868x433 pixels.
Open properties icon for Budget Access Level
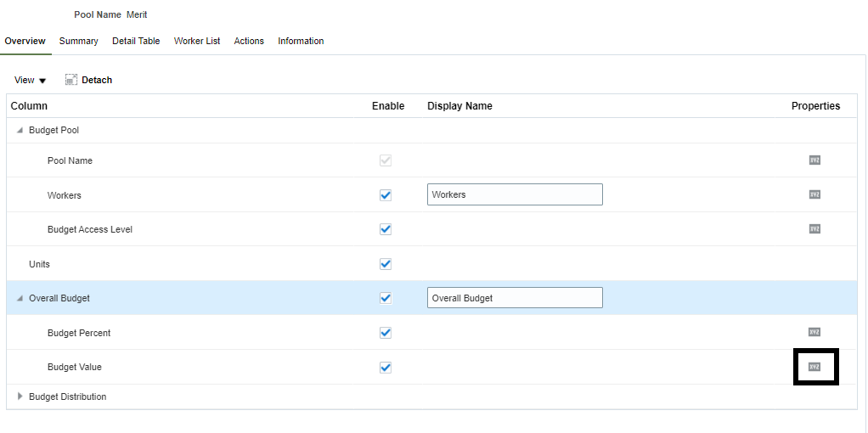pyautogui.click(x=814, y=228)
